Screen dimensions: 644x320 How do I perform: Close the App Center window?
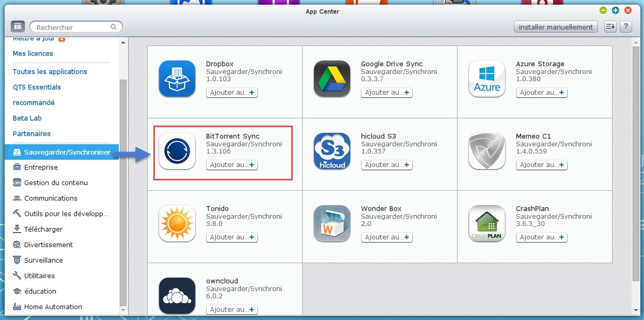point(628,10)
